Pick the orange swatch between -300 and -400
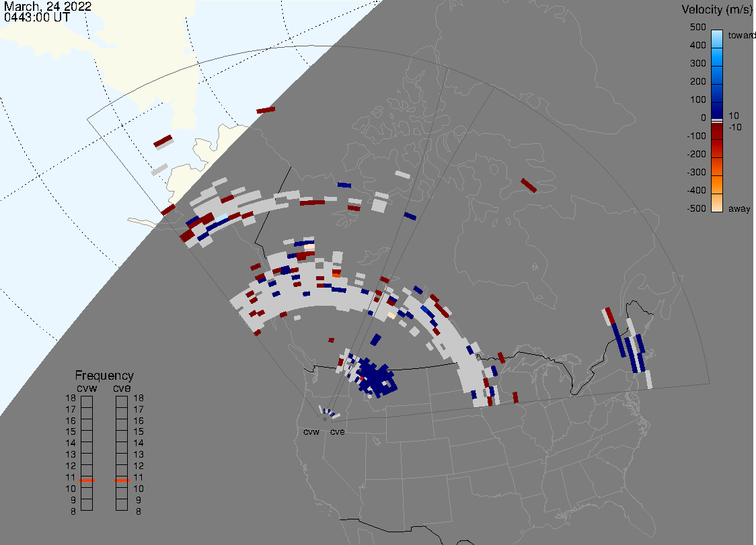This screenshot has width=756, height=545. point(717,185)
